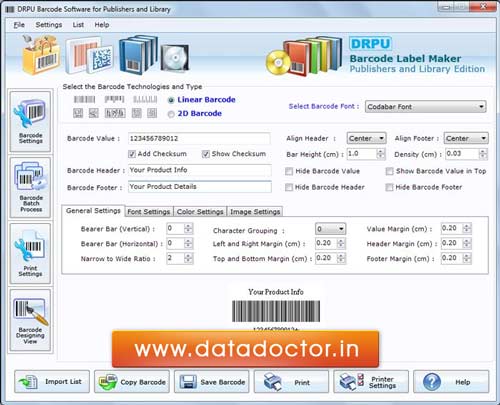
Task: Click the blue books banner icon
Action: (138, 54)
